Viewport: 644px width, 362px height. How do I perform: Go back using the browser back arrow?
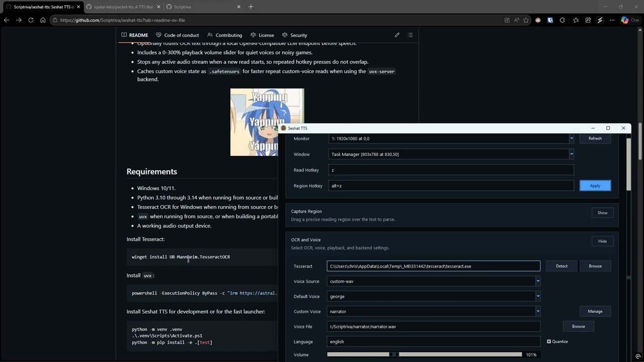7,20
